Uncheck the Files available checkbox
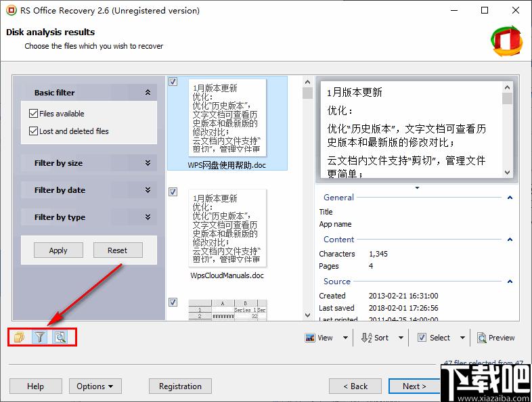 coord(34,114)
